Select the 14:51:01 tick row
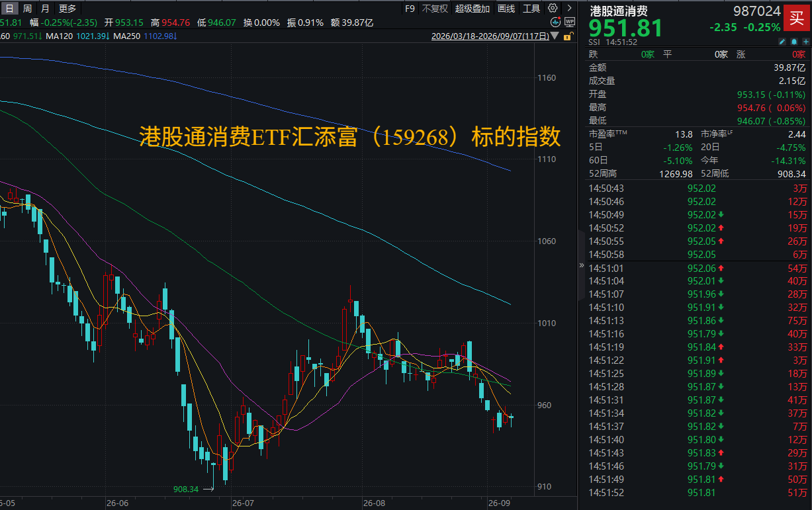Viewport: 812px width, 510px height. (x=698, y=268)
